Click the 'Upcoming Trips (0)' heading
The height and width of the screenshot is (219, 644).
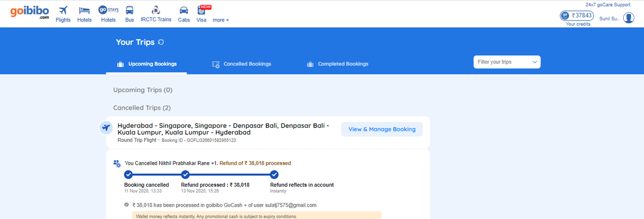tap(143, 90)
